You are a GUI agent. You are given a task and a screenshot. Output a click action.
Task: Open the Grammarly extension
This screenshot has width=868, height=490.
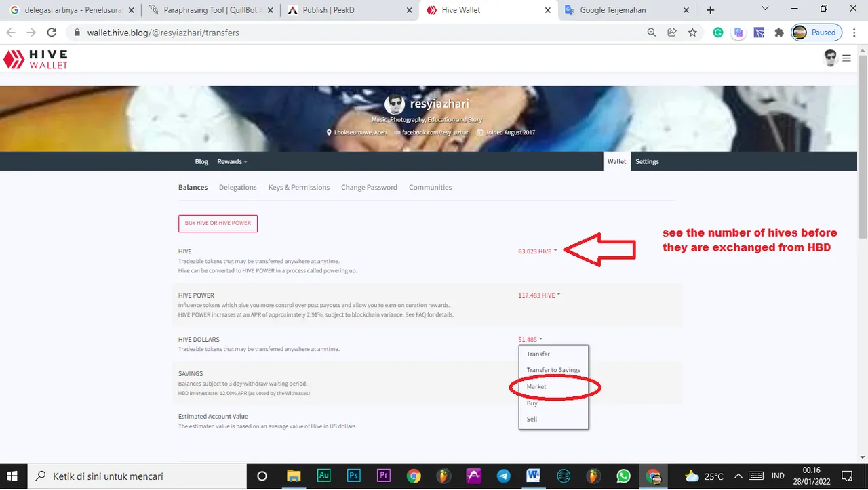[x=718, y=33]
